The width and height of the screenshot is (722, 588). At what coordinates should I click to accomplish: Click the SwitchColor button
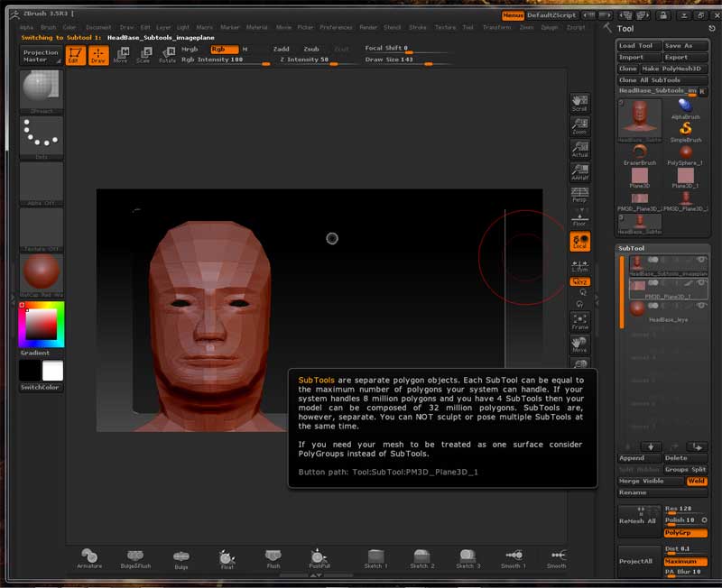click(42, 388)
